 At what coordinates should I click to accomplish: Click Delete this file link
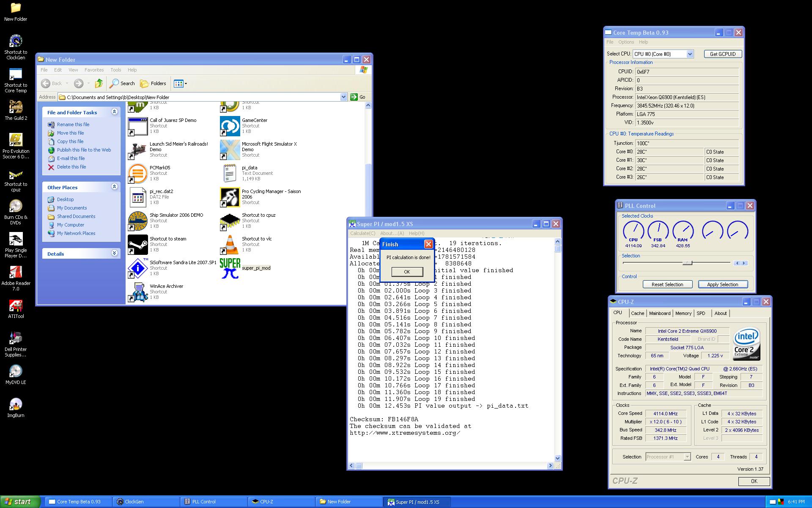coord(71,167)
